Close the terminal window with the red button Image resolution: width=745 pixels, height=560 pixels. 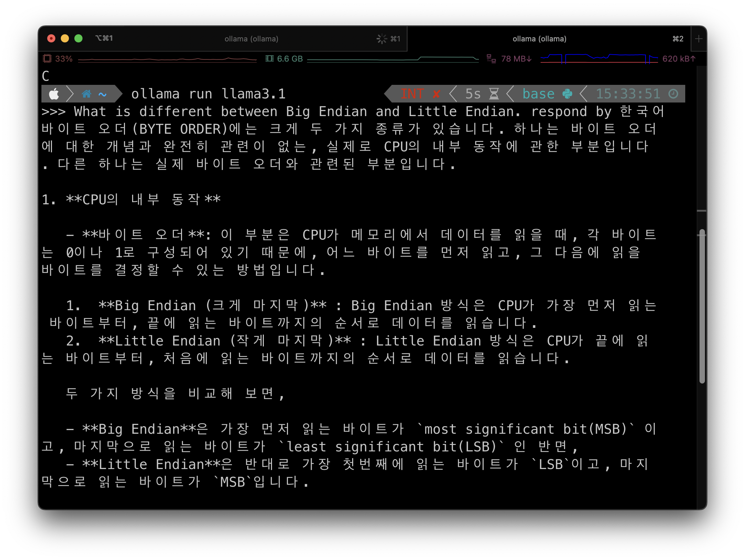[x=51, y=38]
